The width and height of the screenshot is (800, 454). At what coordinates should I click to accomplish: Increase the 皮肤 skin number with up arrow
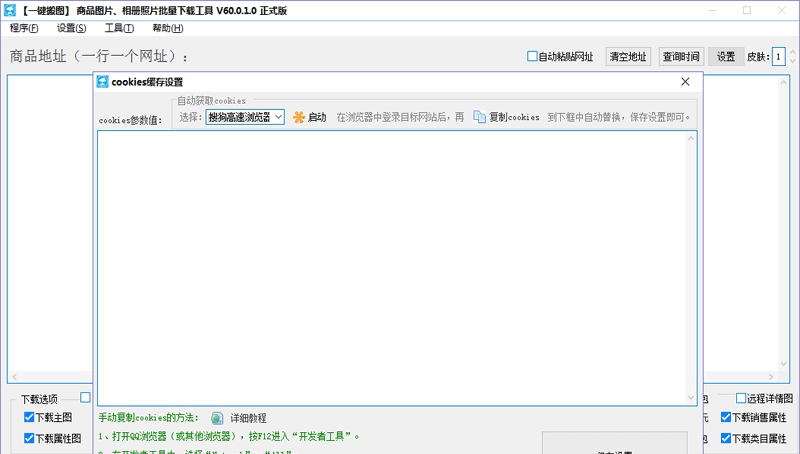coord(792,52)
